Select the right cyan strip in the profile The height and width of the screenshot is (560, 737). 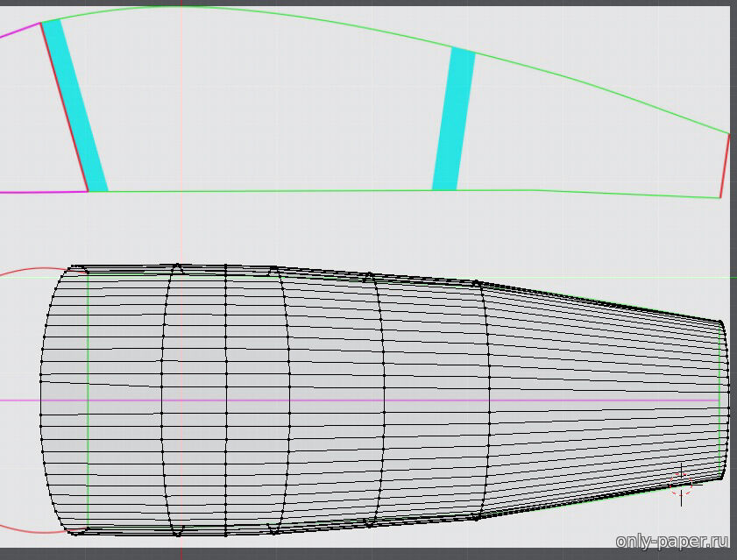point(454,118)
